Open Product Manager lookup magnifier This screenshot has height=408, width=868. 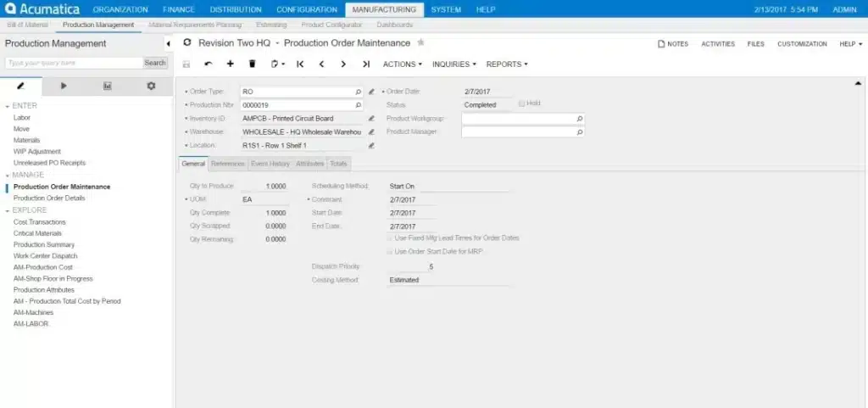pos(580,132)
